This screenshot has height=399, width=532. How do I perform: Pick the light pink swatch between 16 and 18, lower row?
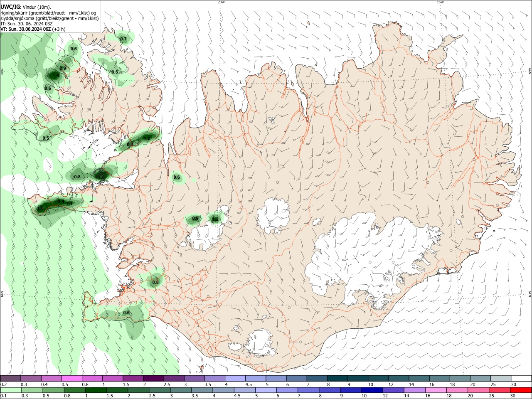point(436,390)
